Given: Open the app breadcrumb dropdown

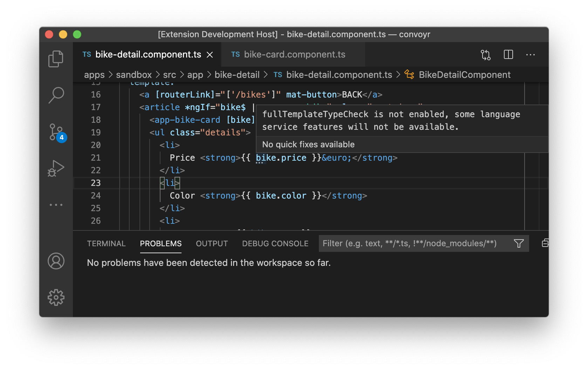Looking at the screenshot, I should click(x=195, y=74).
